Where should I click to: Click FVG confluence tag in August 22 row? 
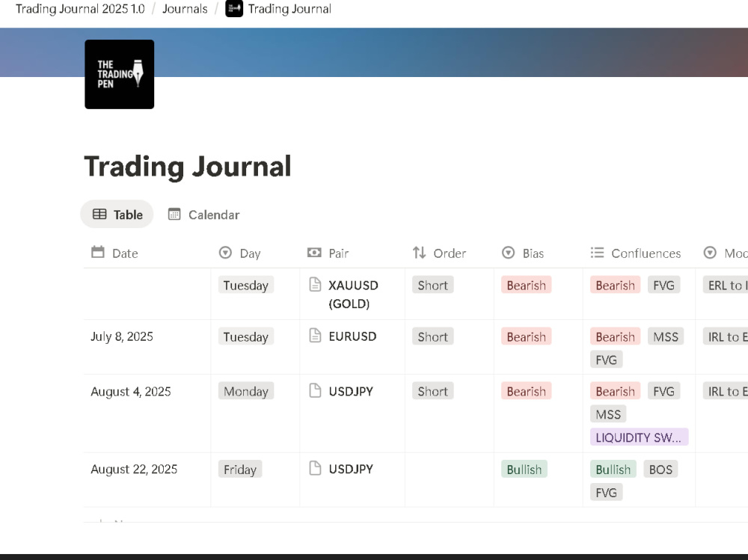tap(607, 492)
